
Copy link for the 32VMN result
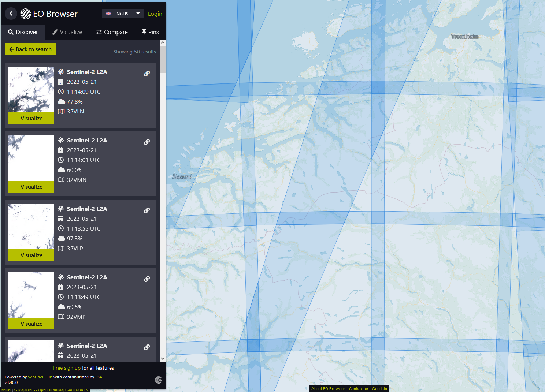(147, 142)
